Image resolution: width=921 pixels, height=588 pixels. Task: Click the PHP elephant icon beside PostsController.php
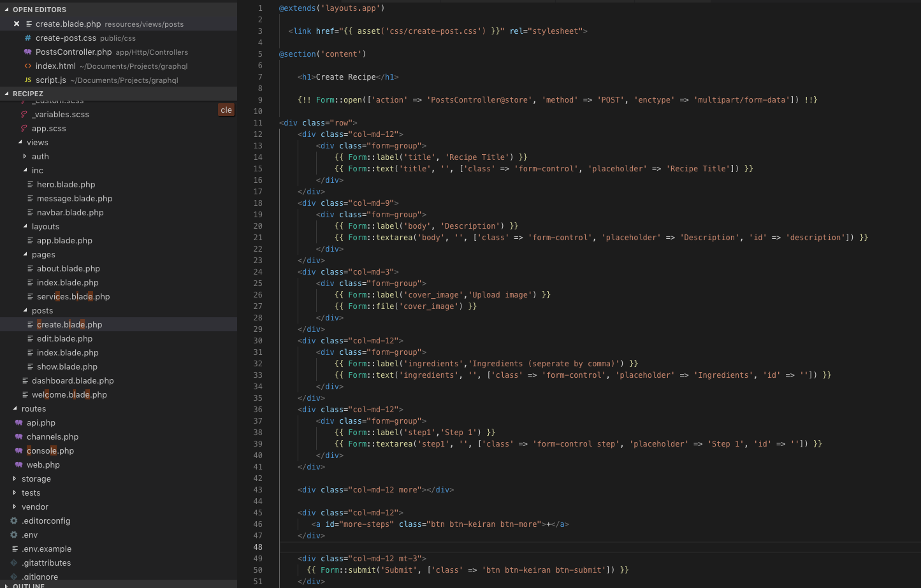[x=28, y=52]
